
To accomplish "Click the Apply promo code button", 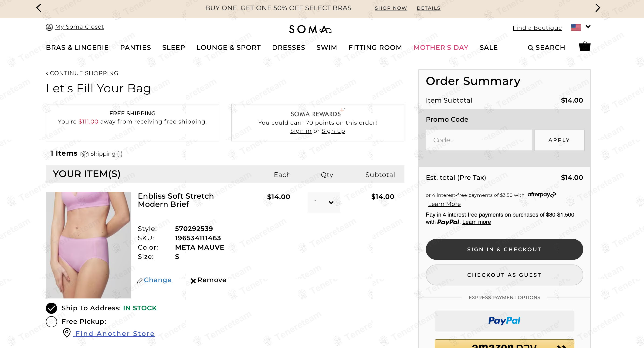I will click(x=559, y=140).
